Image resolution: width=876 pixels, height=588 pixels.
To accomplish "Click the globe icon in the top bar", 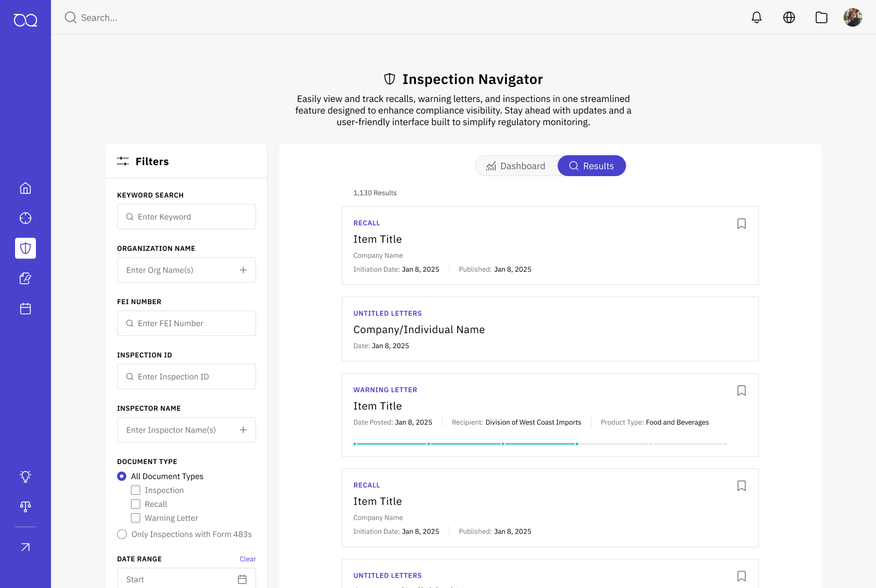I will [789, 17].
